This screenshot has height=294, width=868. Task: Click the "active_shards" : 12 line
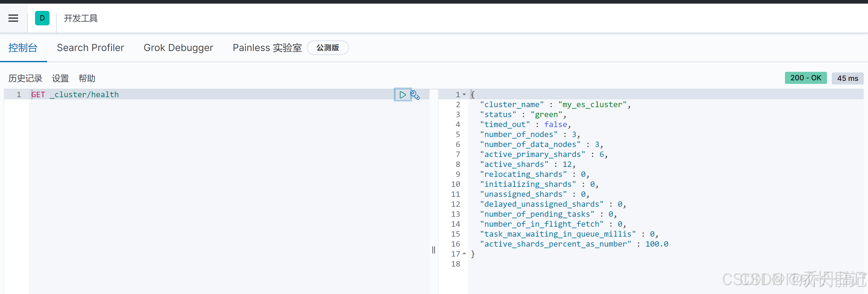point(528,164)
